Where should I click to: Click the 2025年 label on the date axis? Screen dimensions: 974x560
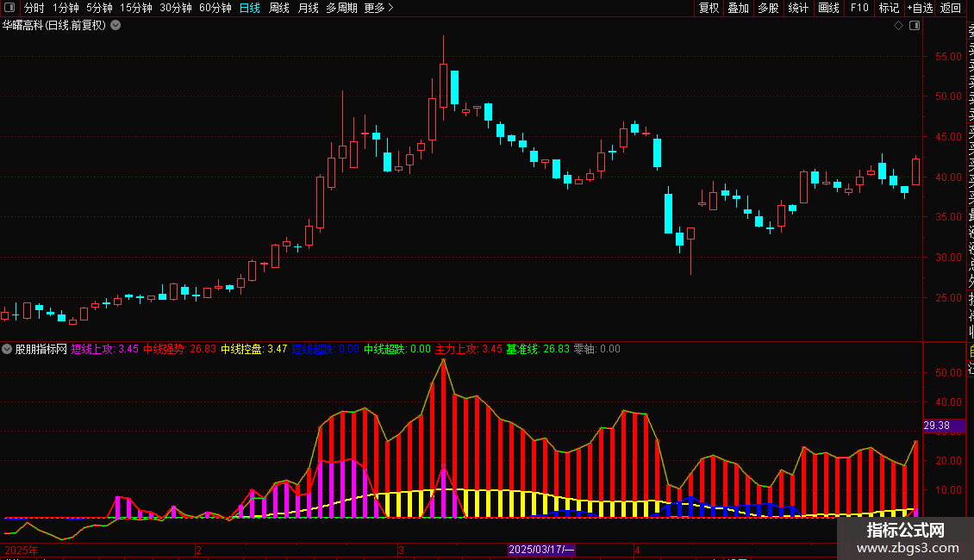22,550
